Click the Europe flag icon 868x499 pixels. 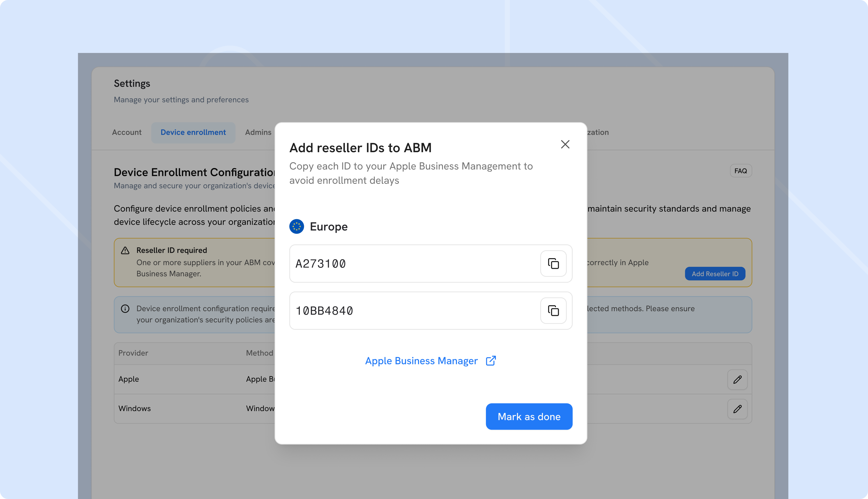click(x=296, y=227)
